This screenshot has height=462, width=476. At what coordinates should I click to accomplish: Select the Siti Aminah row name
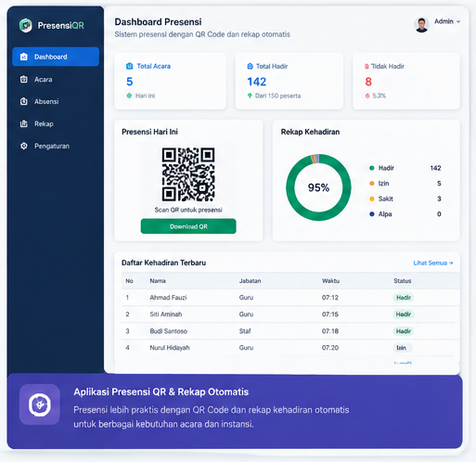coord(166,314)
